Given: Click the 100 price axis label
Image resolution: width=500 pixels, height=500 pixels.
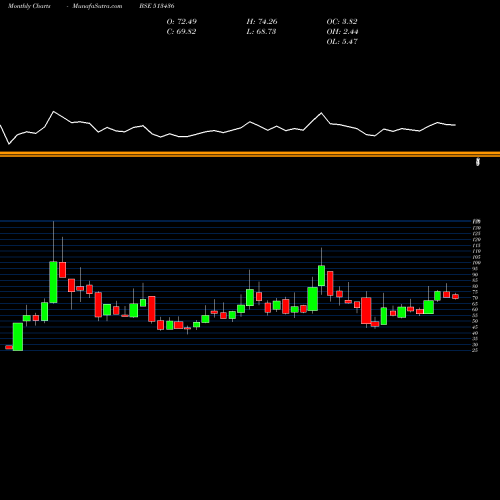Looking at the screenshot, I should pos(477,263).
